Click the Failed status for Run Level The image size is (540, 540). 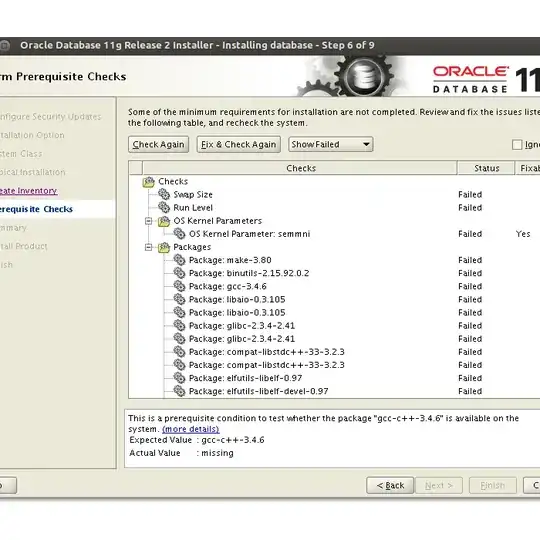(470, 208)
